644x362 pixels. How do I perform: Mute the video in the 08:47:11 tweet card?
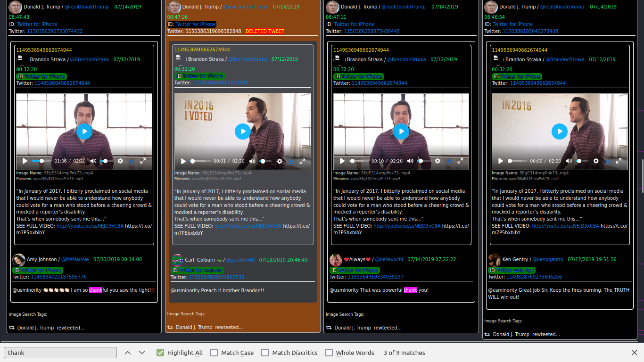pyautogui.click(x=411, y=161)
